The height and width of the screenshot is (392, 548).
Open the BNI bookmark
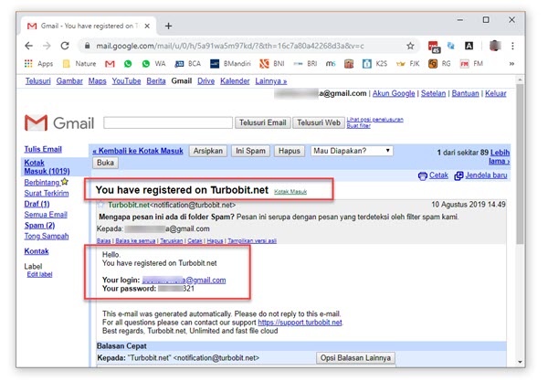click(x=272, y=64)
